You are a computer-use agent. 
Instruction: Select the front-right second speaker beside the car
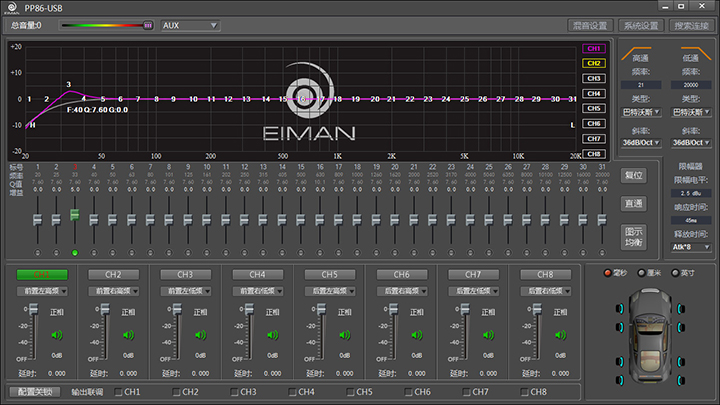[x=681, y=327]
